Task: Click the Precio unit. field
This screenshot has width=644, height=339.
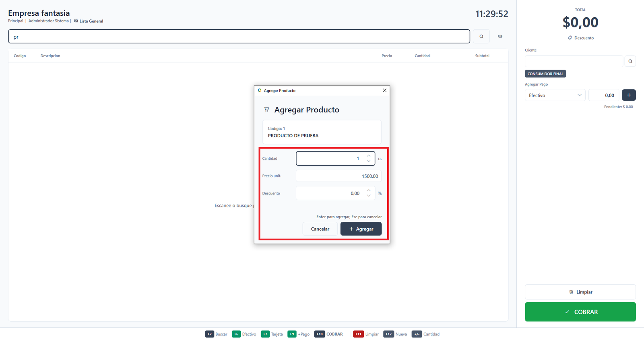Action: (x=339, y=176)
